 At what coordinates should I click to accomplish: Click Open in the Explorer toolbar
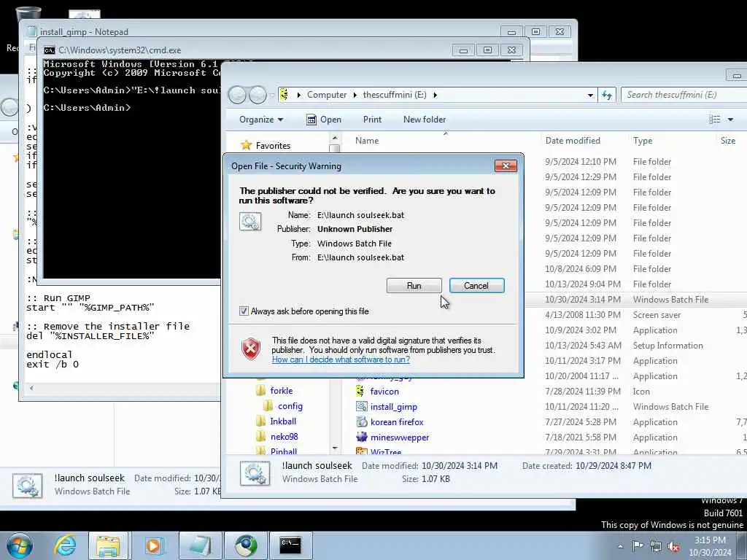coord(324,120)
